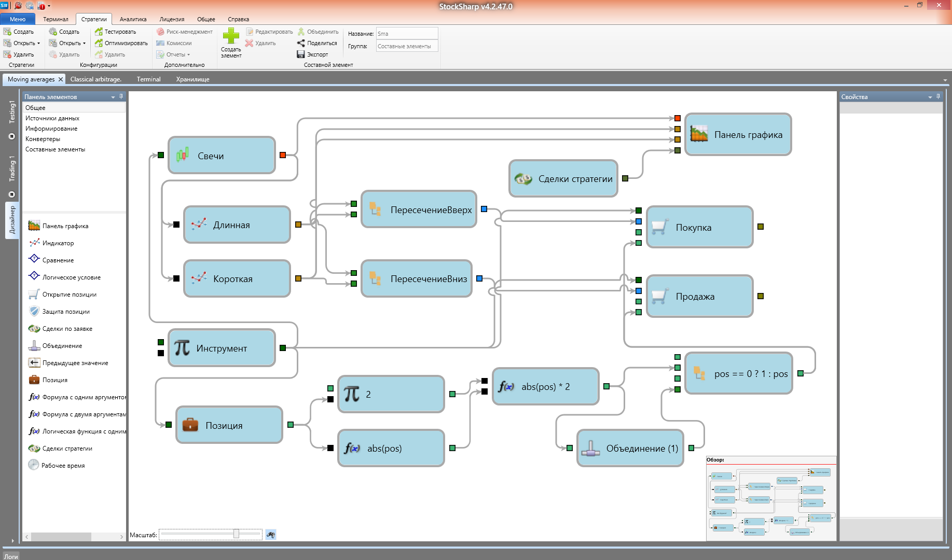Click the Trading 1 status circle indicator

pos(12,194)
